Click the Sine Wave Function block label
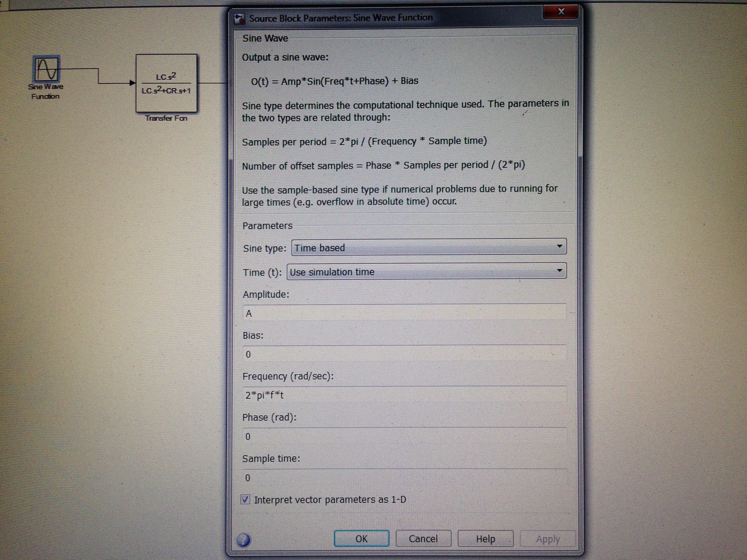Screen dimensions: 747x560 (45, 92)
